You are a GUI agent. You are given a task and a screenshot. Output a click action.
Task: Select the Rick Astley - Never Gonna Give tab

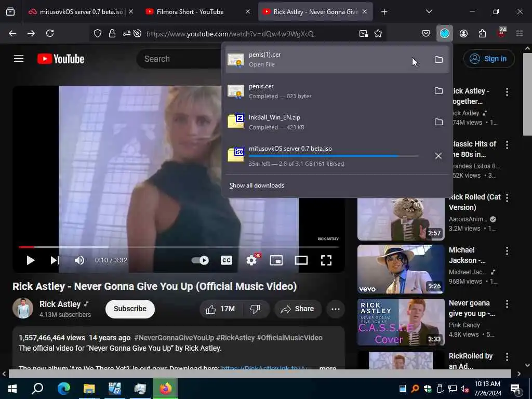[x=315, y=12]
